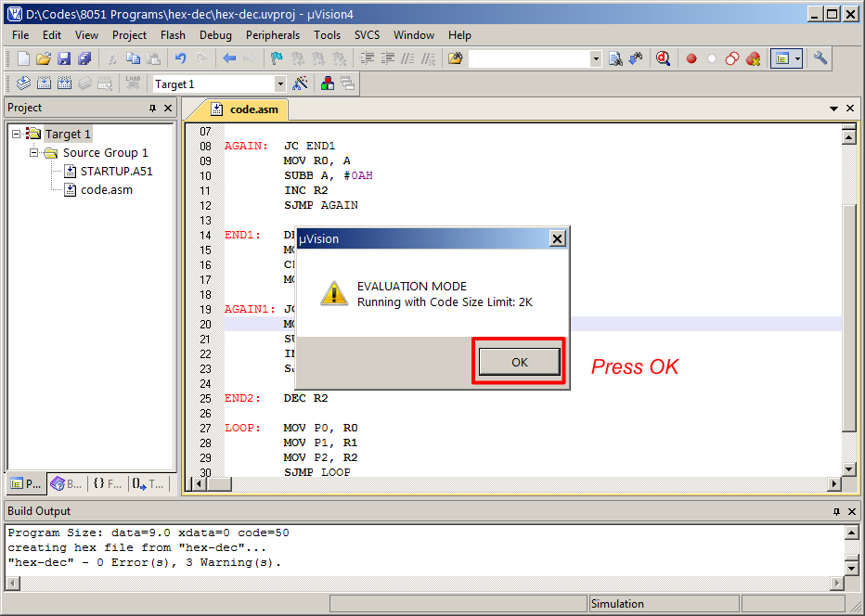Switch to the Project panel tab

[x=26, y=484]
